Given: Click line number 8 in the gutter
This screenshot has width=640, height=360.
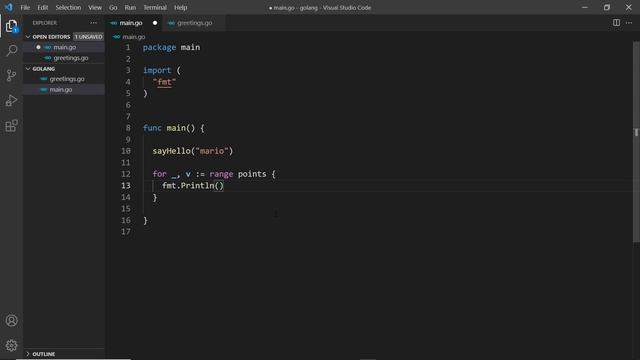Looking at the screenshot, I should coord(128,128).
